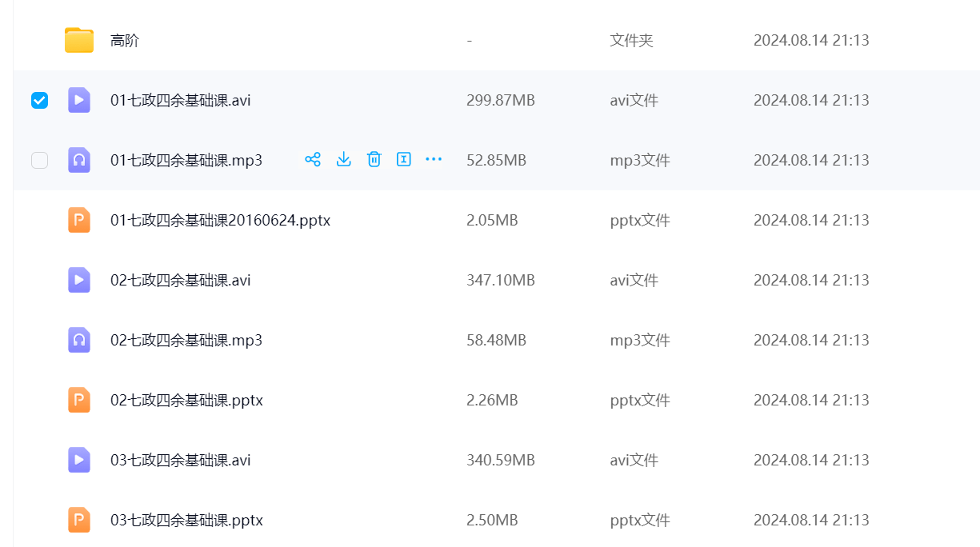The height and width of the screenshot is (547, 980).
Task: Click the trash delete icon on mp3 row
Action: (374, 159)
